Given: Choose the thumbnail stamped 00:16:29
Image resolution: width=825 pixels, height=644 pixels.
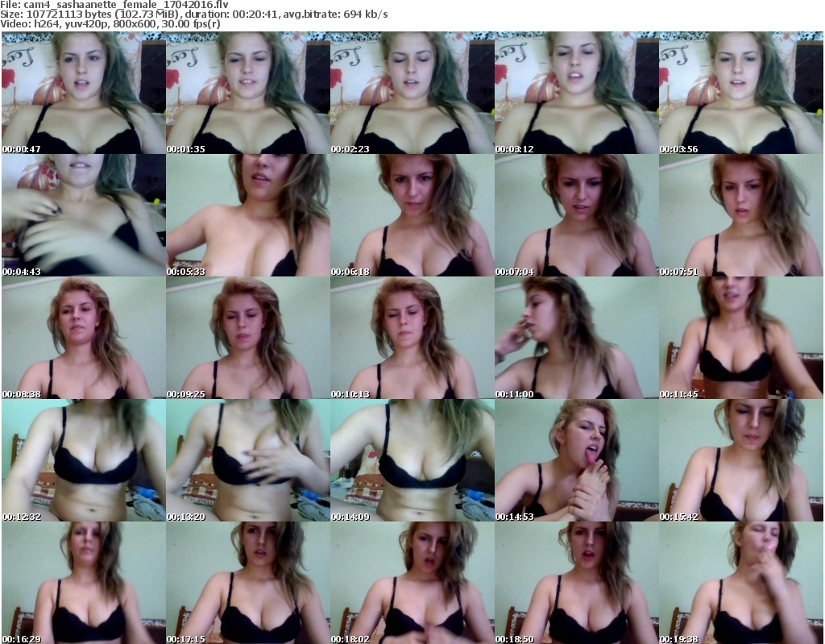Looking at the screenshot, I should [84, 583].
